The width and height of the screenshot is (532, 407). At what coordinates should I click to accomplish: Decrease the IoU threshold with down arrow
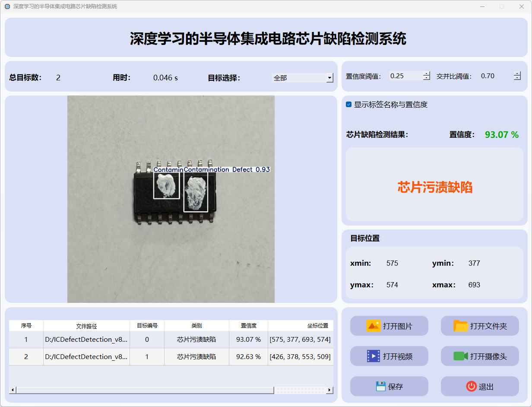coord(517,78)
